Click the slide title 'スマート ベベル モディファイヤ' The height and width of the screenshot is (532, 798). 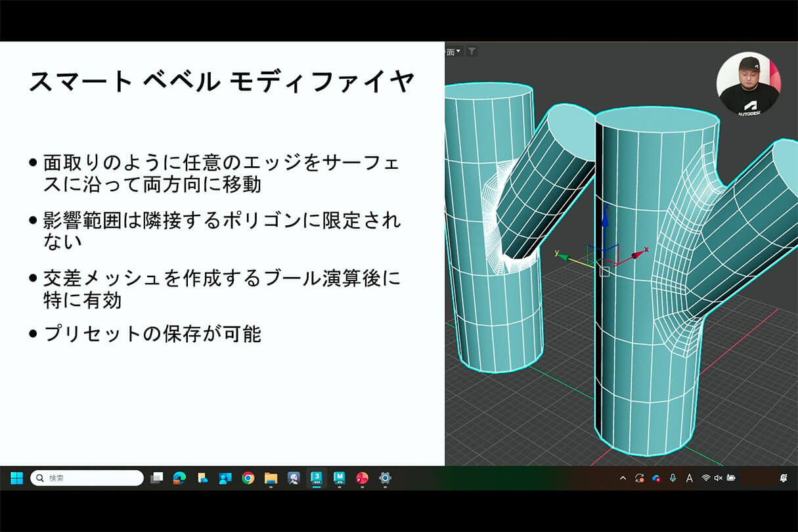pos(221,82)
